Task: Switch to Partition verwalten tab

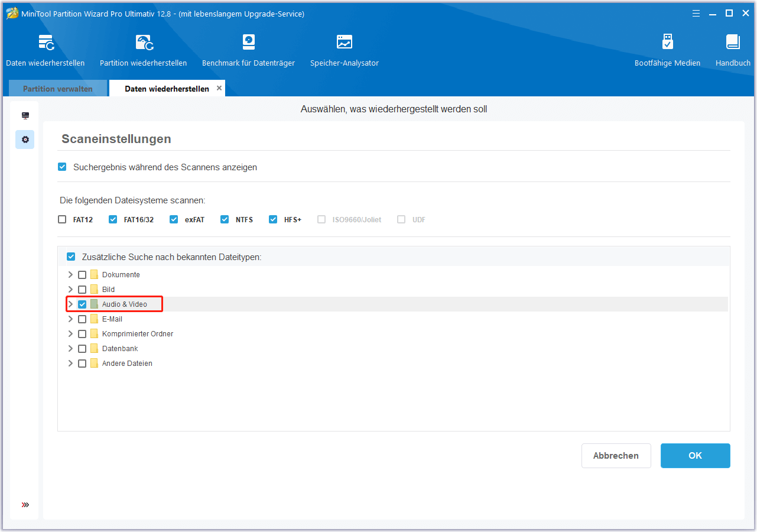Action: [x=58, y=89]
